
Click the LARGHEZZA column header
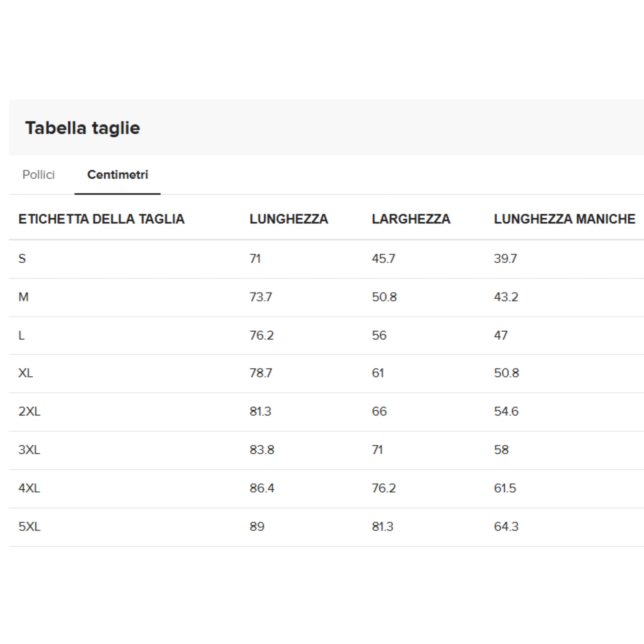coord(411,219)
